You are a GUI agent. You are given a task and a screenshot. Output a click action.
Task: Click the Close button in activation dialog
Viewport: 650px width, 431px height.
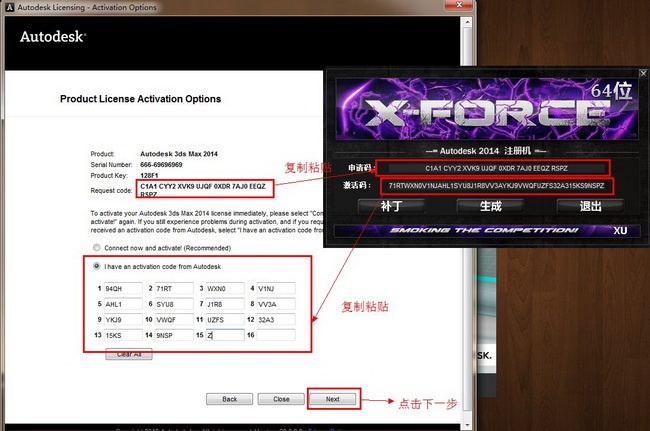click(281, 399)
